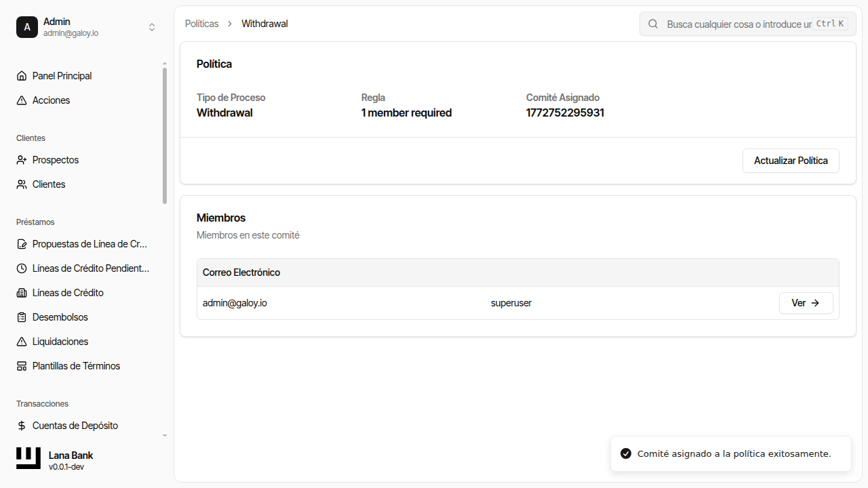Focus the global search input field
Viewport: 868px width, 488px height.
[738, 24]
